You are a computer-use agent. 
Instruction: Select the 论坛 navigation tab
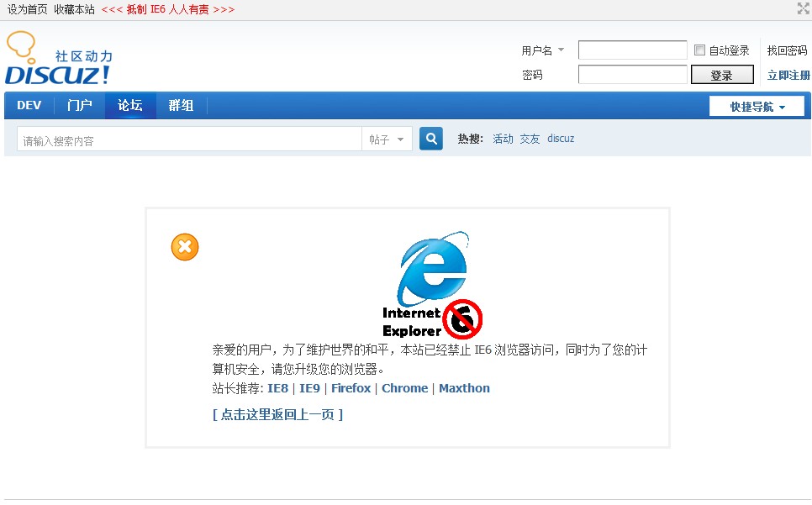point(130,106)
